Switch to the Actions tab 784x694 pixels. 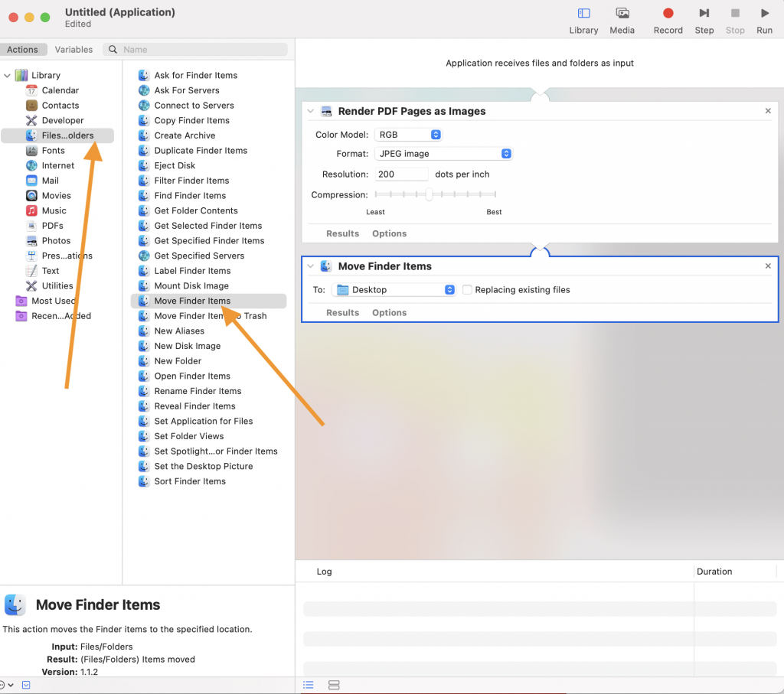[x=22, y=50]
